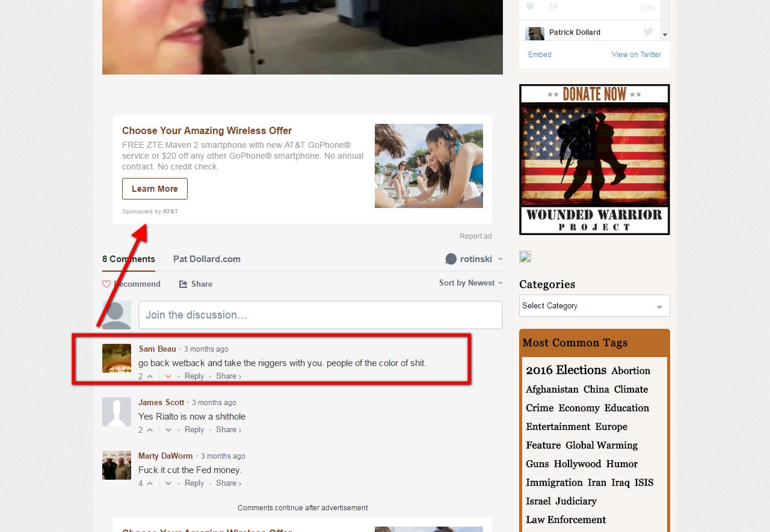Open James Scott's profile name

(x=161, y=402)
